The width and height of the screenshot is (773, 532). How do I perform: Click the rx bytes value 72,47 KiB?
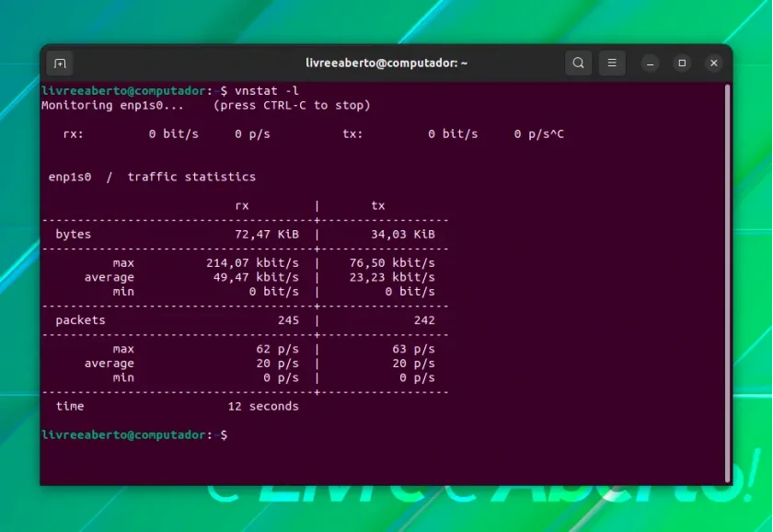coord(267,234)
